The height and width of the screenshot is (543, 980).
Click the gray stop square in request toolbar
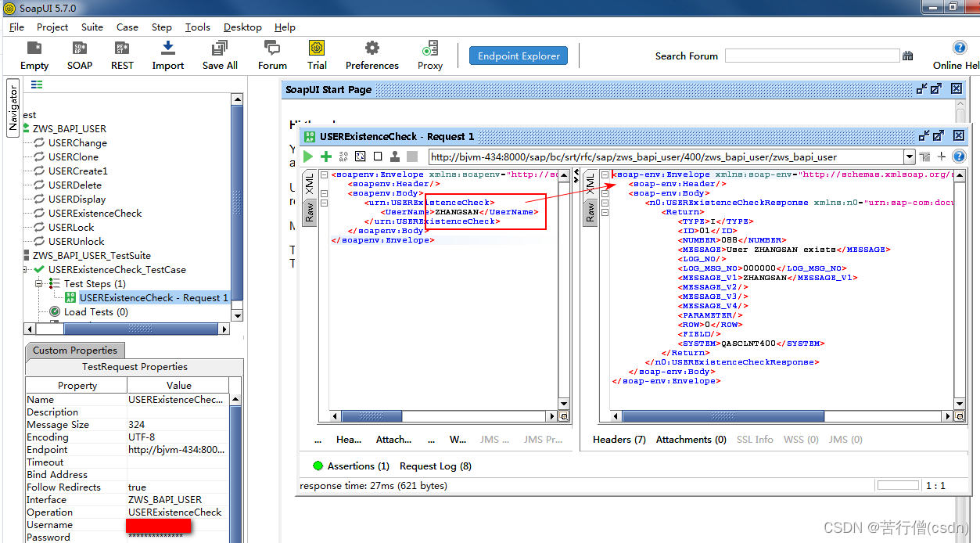click(x=412, y=156)
